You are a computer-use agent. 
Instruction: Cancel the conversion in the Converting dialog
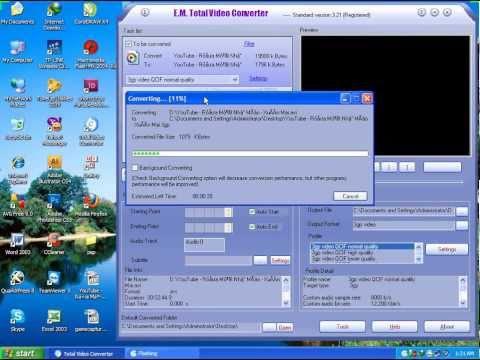pos(350,196)
